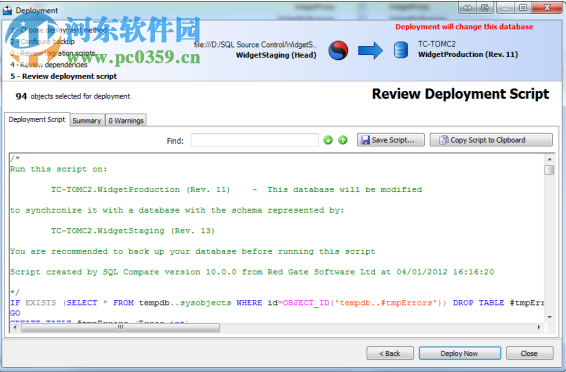Click 'WidgetStaging (Head)' source label
The height and width of the screenshot is (372, 566).
[x=276, y=55]
